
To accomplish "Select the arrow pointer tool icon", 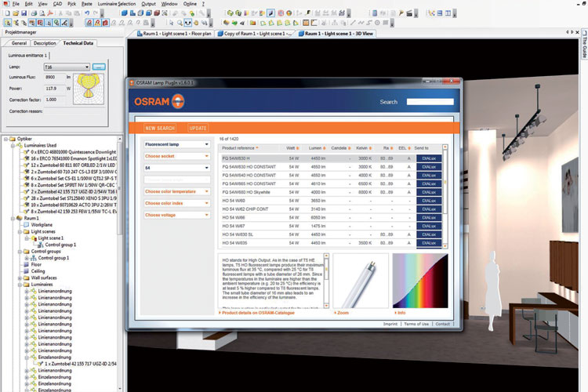I will coord(172,23).
